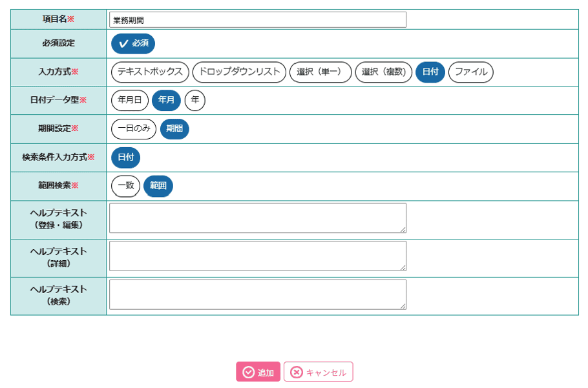Viewport: 588px width, 388px height.
Task: Click the 検索条件入力方式 日付 option
Action: (125, 158)
